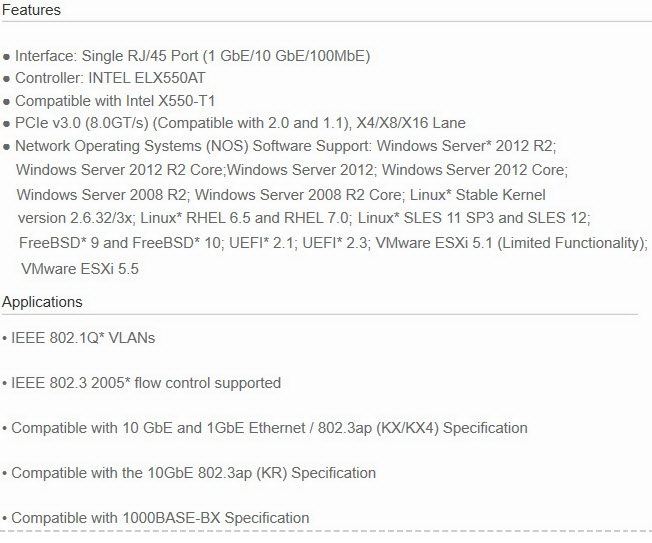Click the Linux* RHEL 6.5 and RHEL 7.0 text
The image size is (652, 543).
click(x=246, y=218)
